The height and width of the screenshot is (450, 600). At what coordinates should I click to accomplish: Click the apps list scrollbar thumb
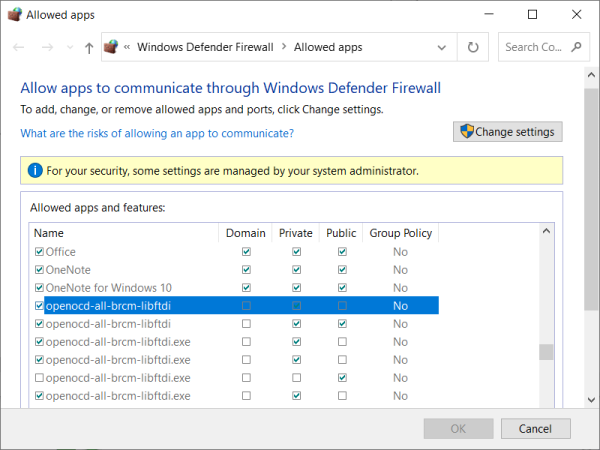pyautogui.click(x=546, y=352)
